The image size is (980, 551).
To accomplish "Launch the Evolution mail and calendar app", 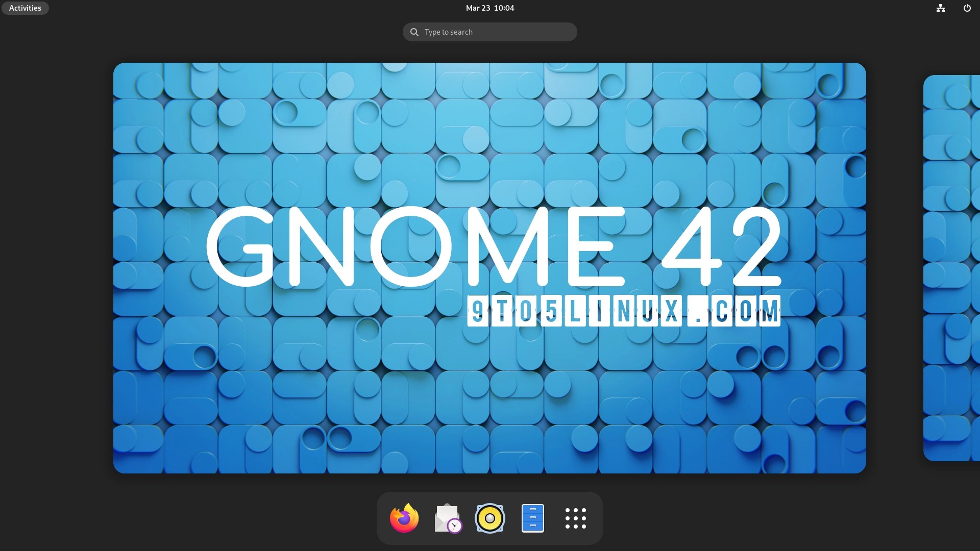I will [448, 518].
